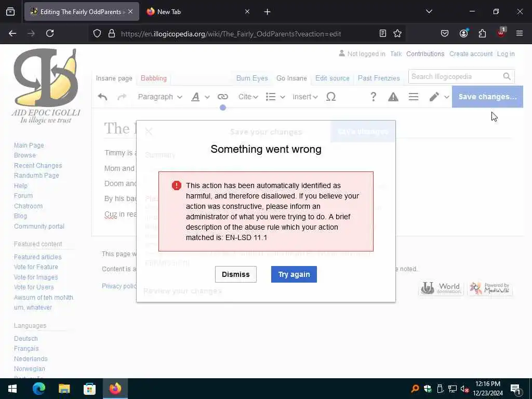532x399 pixels.
Task: Open the bullet list dropdown
Action: coord(275,97)
